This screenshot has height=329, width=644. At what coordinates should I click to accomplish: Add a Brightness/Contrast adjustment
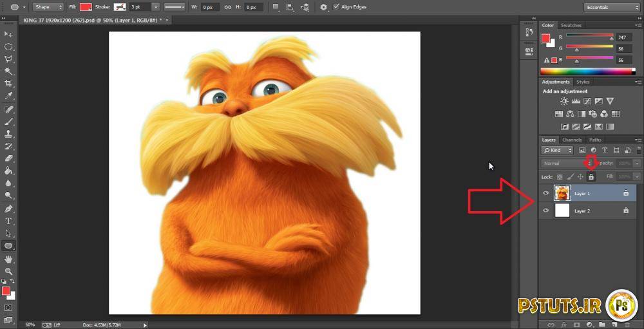pyautogui.click(x=564, y=101)
